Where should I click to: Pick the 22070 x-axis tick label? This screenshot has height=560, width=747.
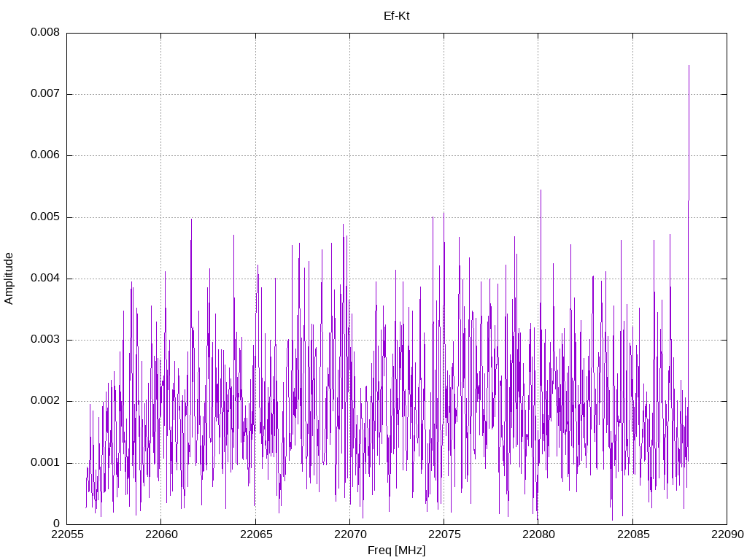pos(349,536)
